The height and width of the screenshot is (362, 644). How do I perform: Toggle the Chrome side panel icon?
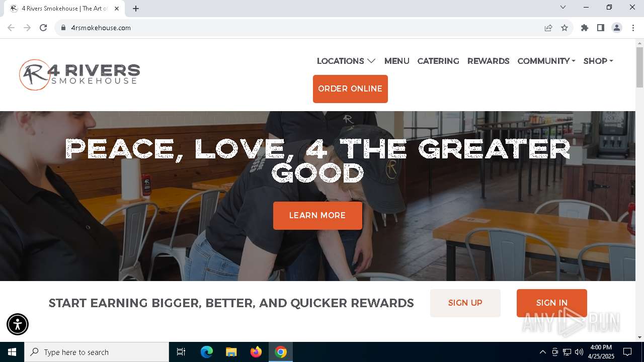click(601, 28)
